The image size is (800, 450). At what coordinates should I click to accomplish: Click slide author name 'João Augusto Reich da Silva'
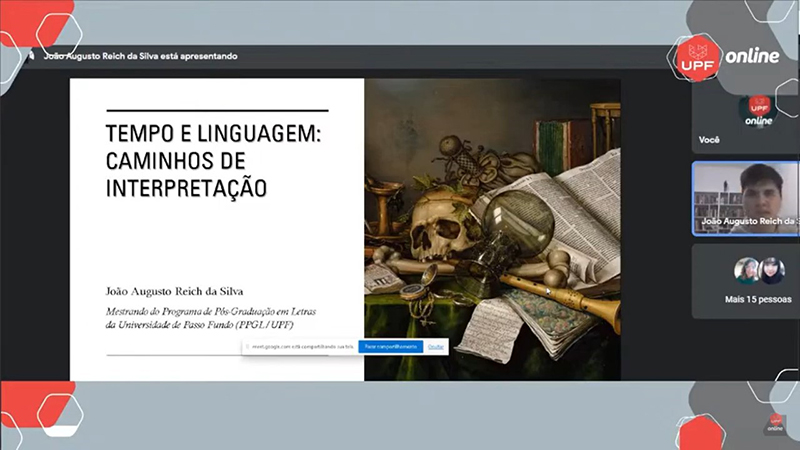[x=174, y=291]
